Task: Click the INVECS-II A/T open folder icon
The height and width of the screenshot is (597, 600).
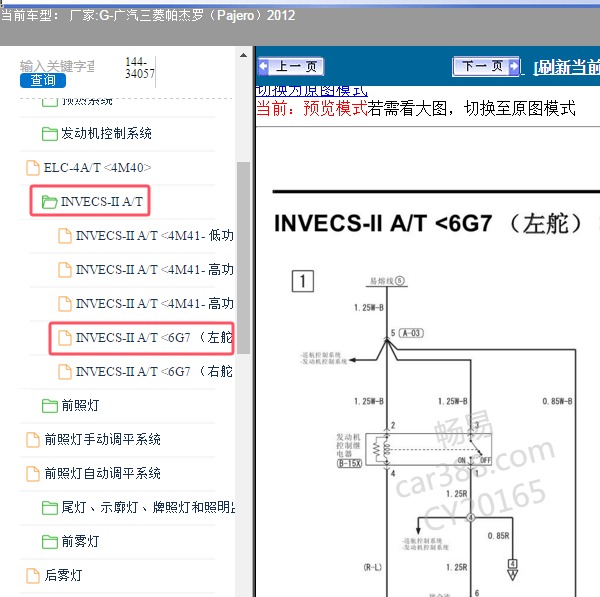Action: pos(49,202)
